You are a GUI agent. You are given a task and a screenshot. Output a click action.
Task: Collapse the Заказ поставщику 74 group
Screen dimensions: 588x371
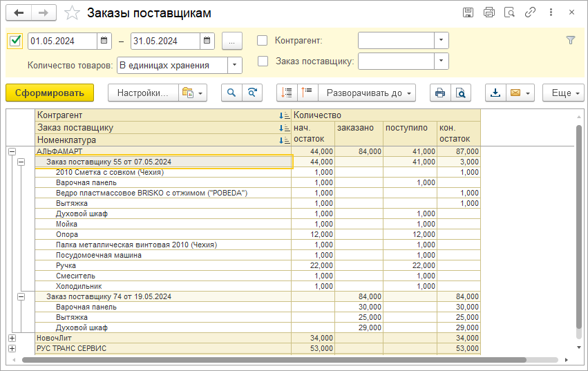(21, 296)
